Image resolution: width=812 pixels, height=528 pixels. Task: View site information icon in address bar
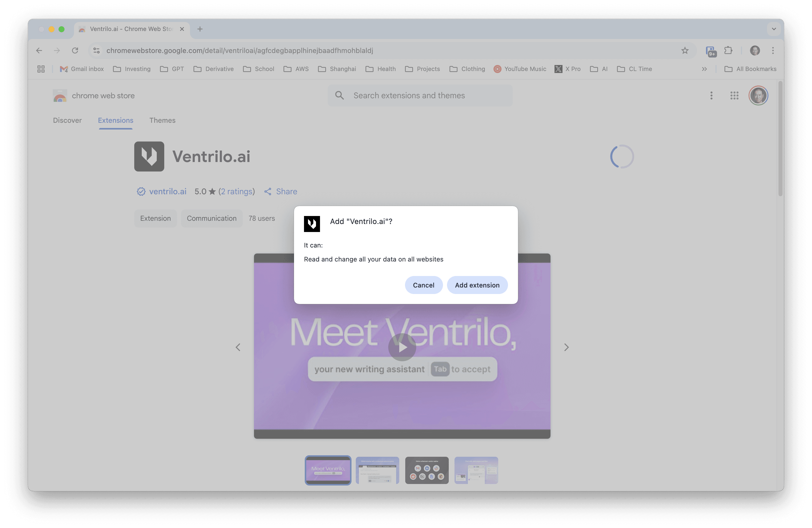point(96,50)
